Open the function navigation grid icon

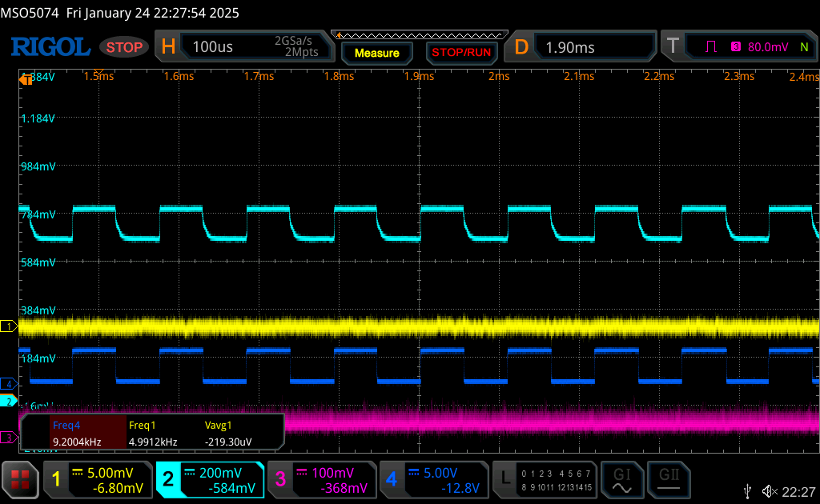click(21, 480)
